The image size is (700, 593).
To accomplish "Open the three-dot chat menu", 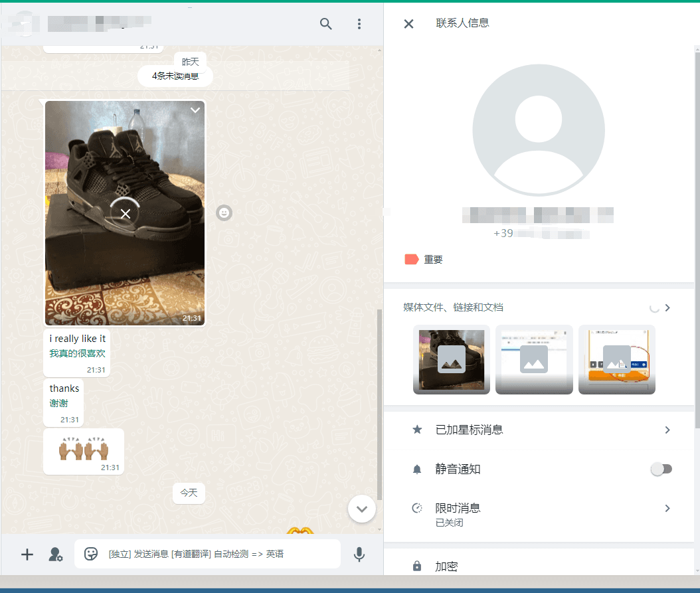I will 359,24.
